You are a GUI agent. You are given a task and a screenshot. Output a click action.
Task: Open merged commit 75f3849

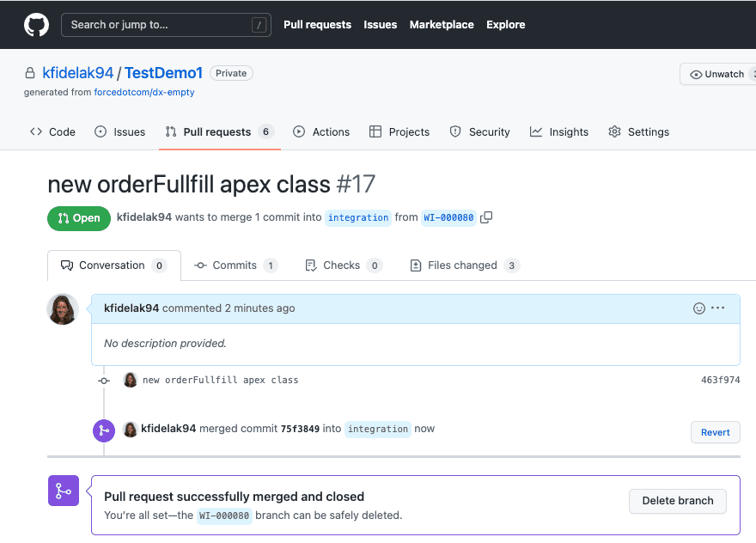(300, 429)
